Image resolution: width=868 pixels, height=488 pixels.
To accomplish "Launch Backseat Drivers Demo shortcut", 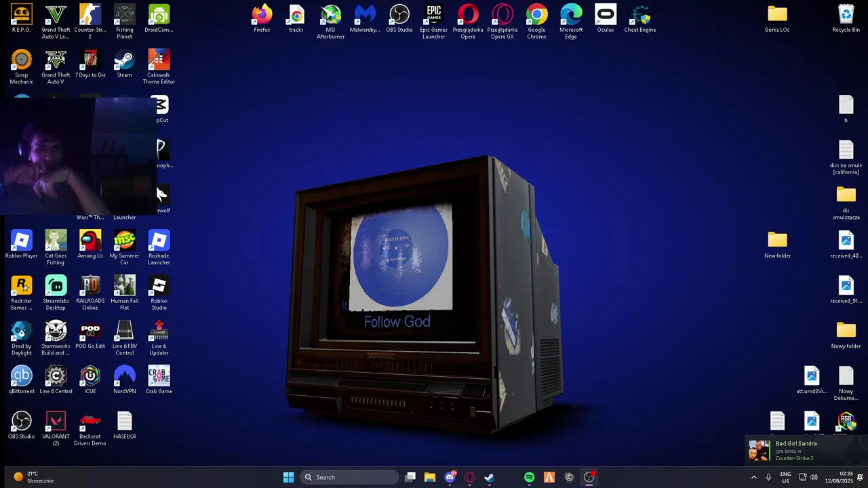I will [x=90, y=428].
